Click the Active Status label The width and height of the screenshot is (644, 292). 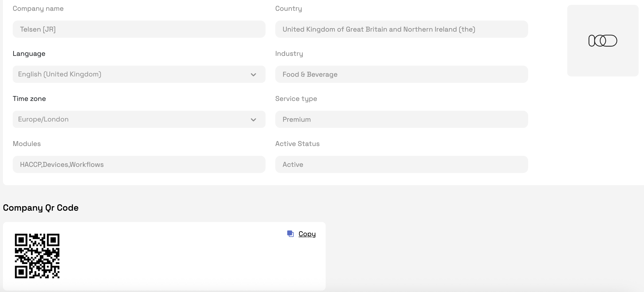[297, 144]
